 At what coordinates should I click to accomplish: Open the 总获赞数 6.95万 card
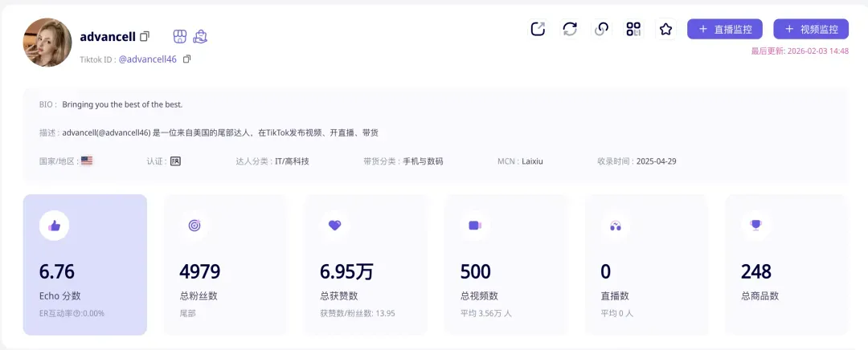[366, 265]
